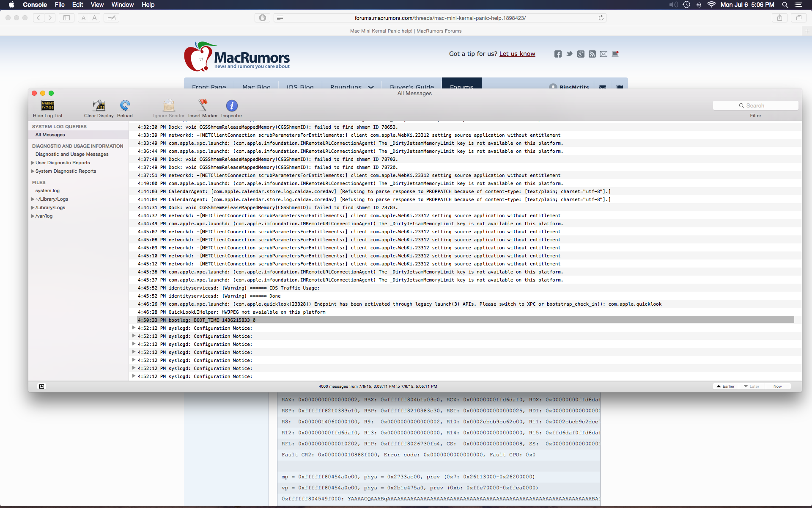
Task: Click the Let us know link
Action: pos(517,54)
